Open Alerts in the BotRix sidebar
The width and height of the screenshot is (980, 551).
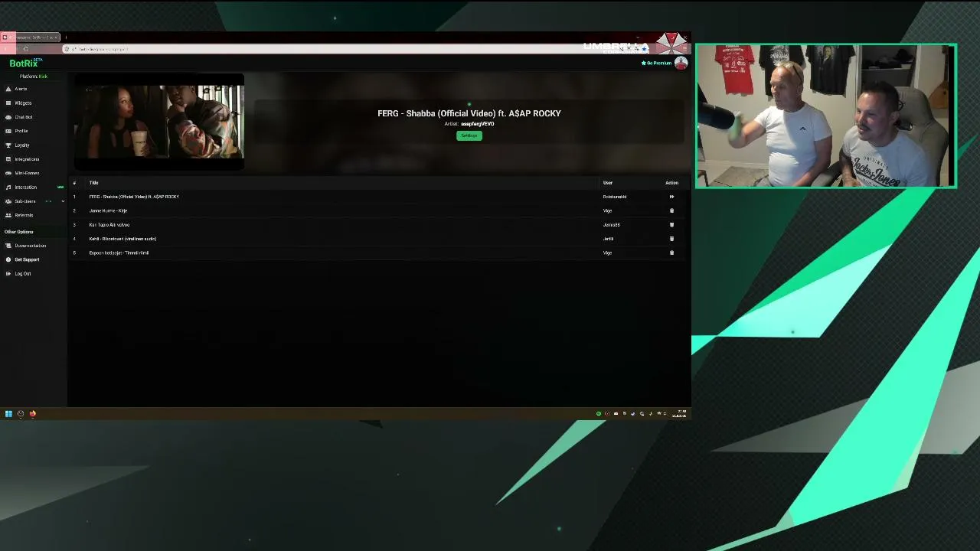tap(21, 89)
